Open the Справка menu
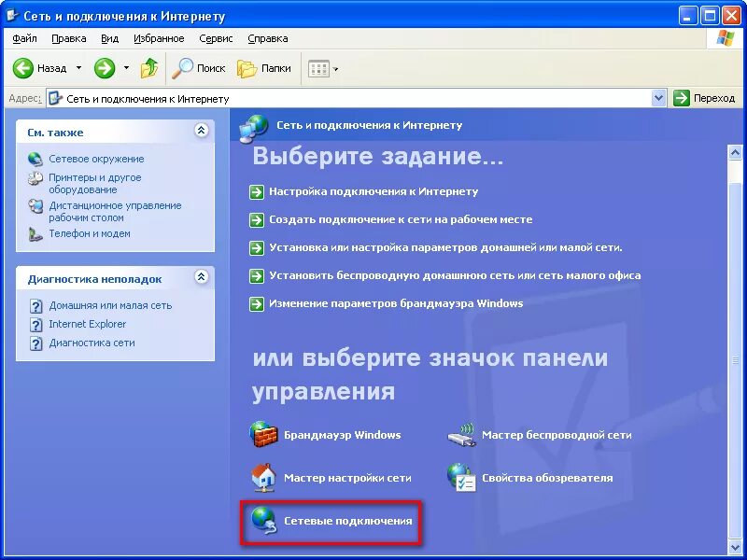The image size is (747, 560). point(268,38)
